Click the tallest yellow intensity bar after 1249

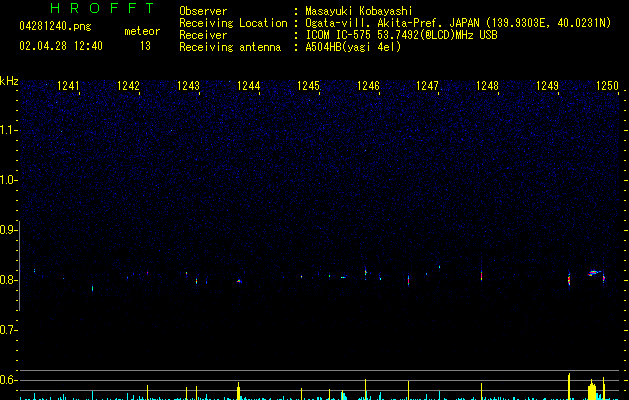point(569,386)
